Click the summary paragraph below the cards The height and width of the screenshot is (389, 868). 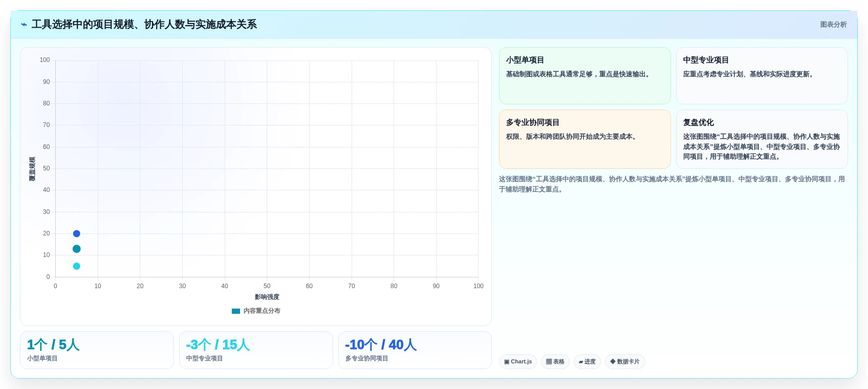click(x=672, y=184)
